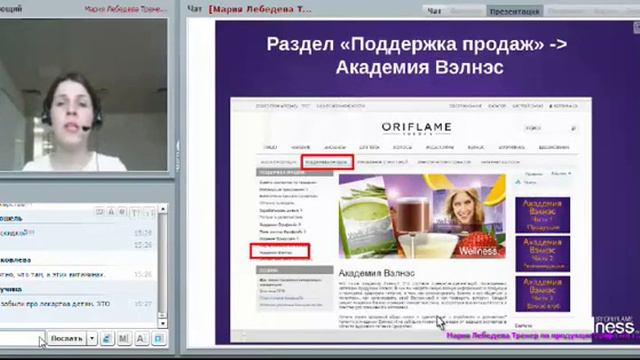Select the red-boxed Поддержка продаж submenu tab
Screen dimensions: 640x360
click(x=327, y=162)
